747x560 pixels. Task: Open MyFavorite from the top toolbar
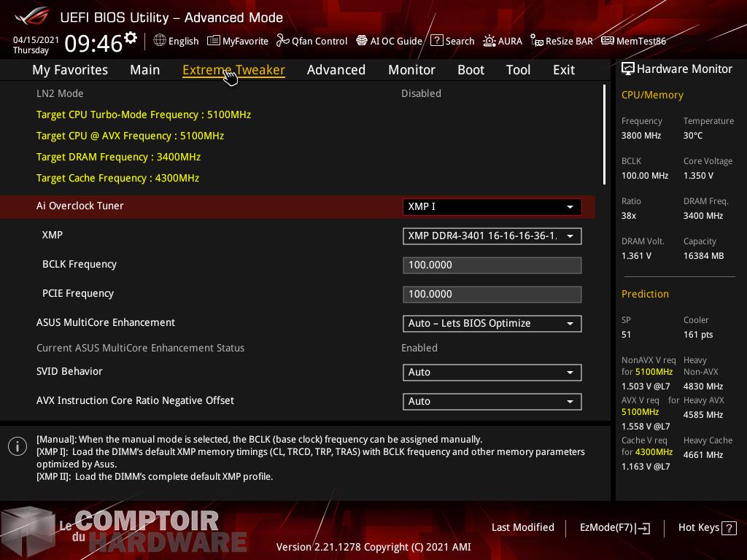pyautogui.click(x=238, y=41)
